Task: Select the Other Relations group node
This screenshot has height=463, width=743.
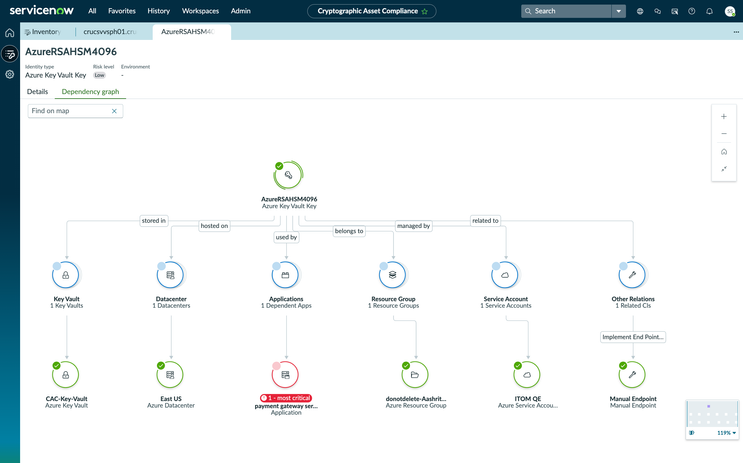Action: tap(632, 275)
